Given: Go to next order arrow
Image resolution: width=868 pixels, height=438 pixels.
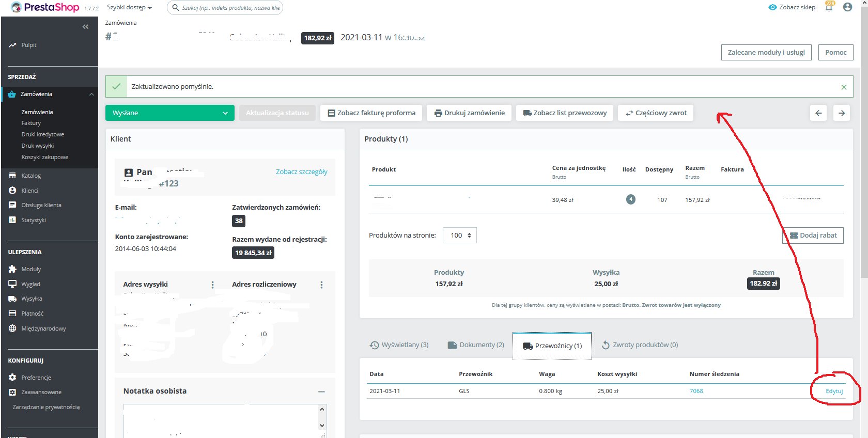Looking at the screenshot, I should tap(842, 113).
